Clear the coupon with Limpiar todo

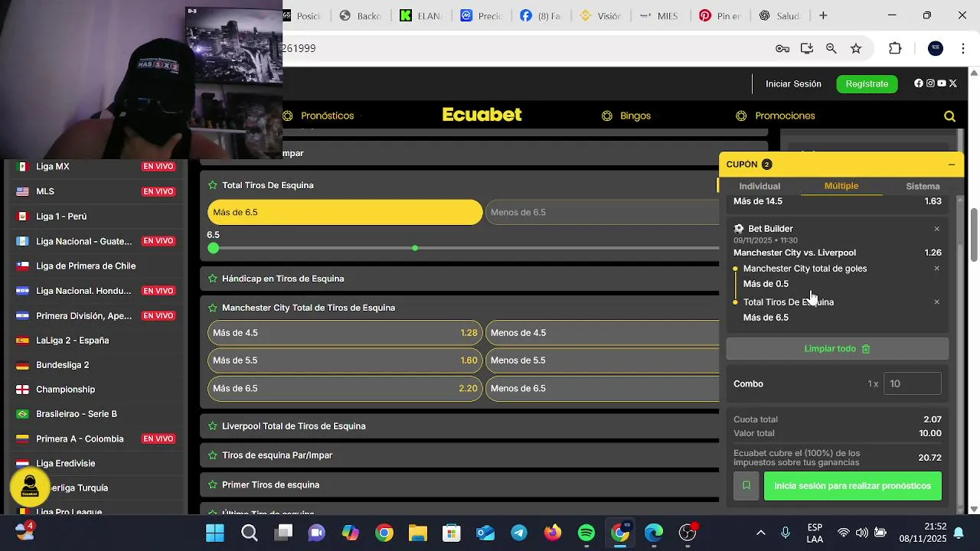(838, 349)
